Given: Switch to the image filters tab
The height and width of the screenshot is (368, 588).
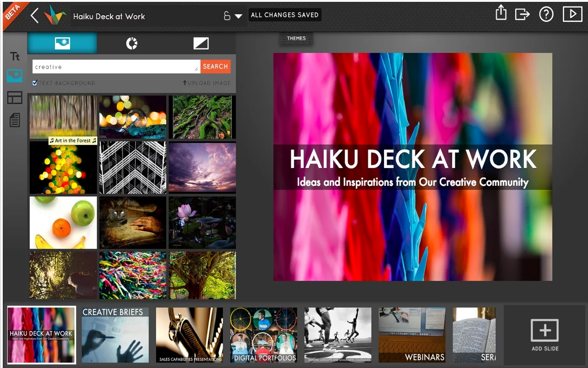Looking at the screenshot, I should coord(132,43).
